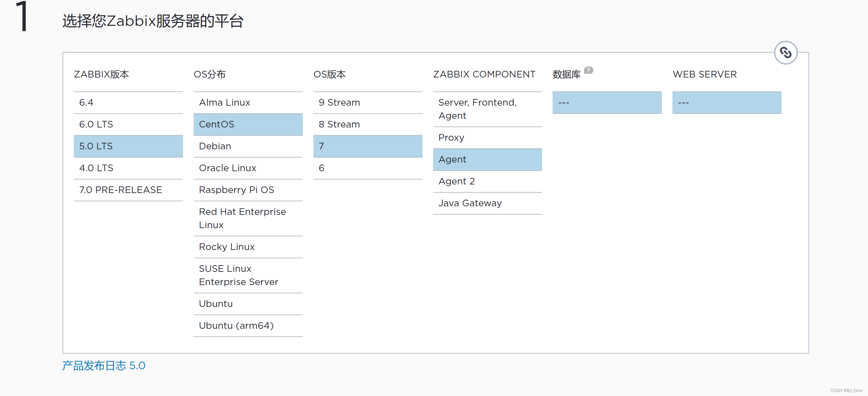The width and height of the screenshot is (868, 396).
Task: Select OS version 8 Stream
Action: coord(368,124)
